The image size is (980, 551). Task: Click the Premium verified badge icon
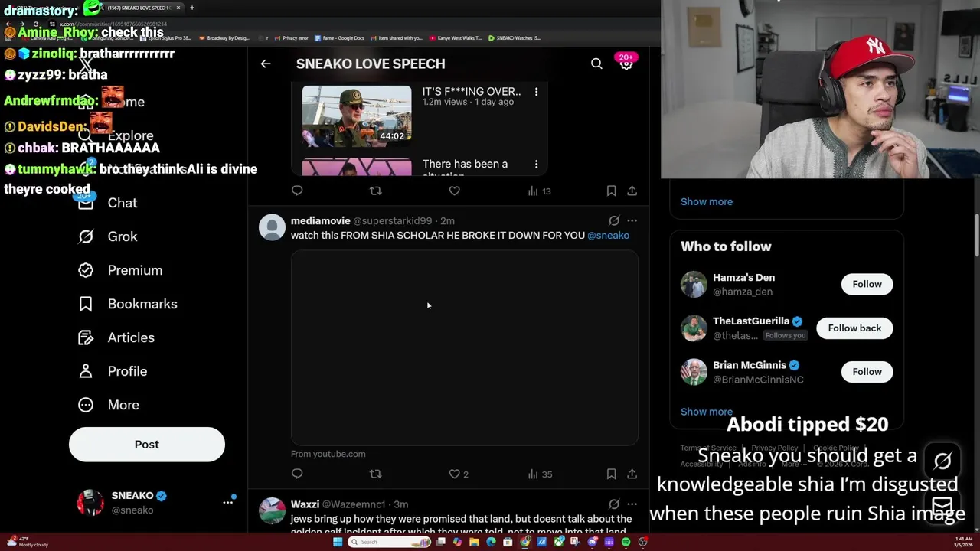pyautogui.click(x=86, y=270)
